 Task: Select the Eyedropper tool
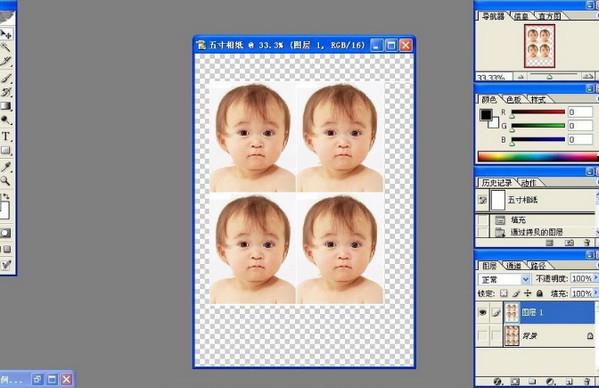pos(5,167)
